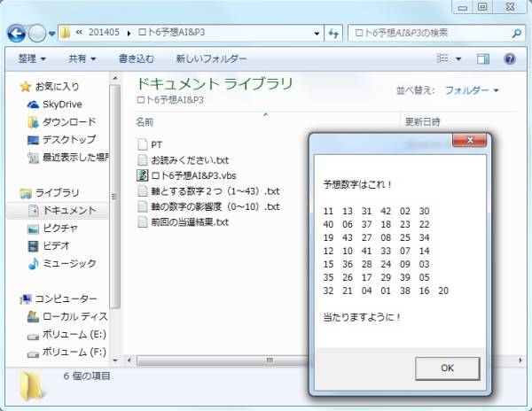Screen dimensions: 532x411
Task: Click the 更新日時 column header
Action: tap(422, 121)
